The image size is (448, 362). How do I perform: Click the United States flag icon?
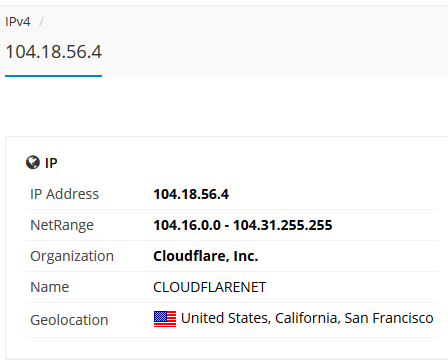click(165, 319)
